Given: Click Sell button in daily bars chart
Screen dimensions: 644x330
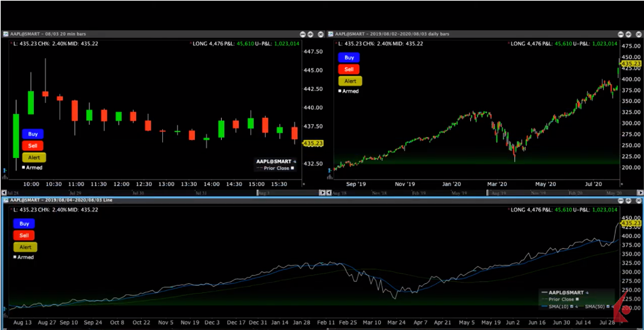Looking at the screenshot, I should (349, 69).
